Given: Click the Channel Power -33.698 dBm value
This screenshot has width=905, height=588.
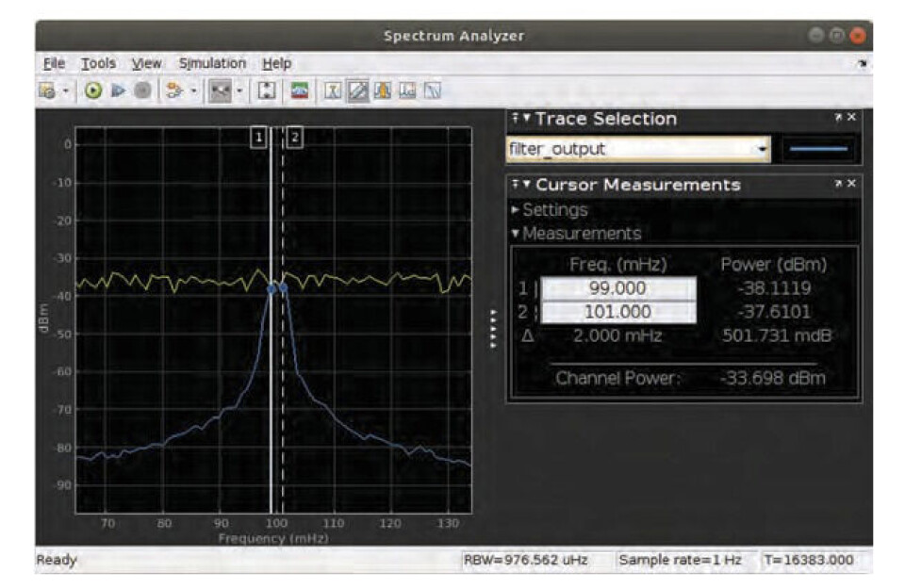Looking at the screenshot, I should pyautogui.click(x=773, y=379).
